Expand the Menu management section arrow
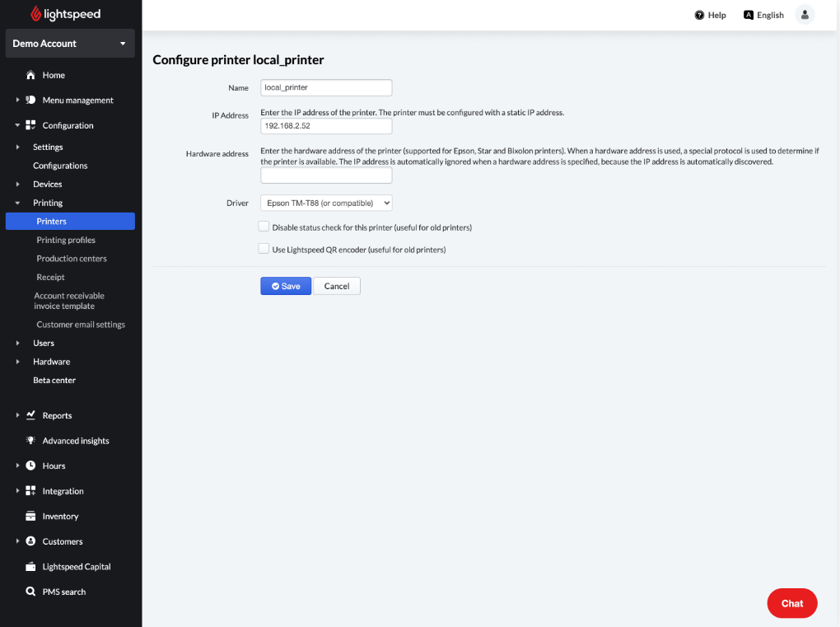The image size is (840, 627). point(18,101)
